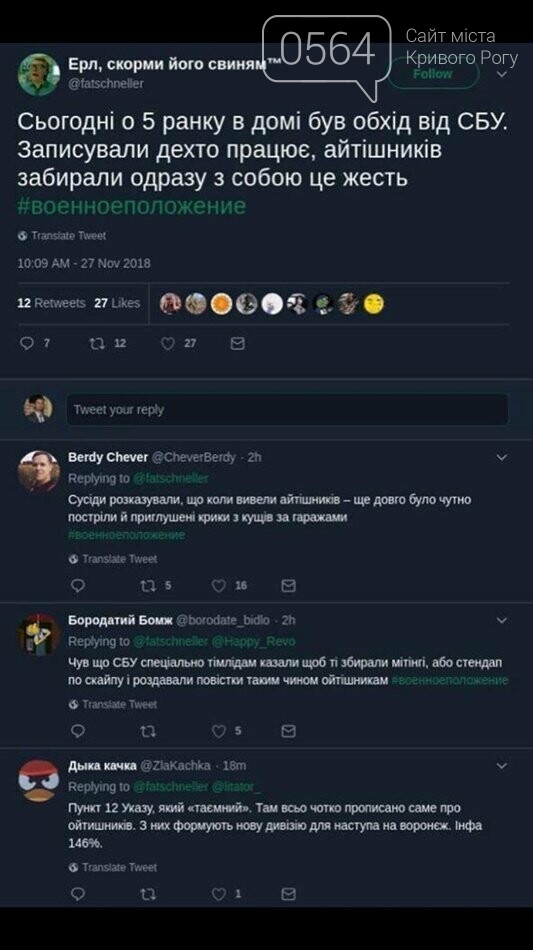533x950 pixels.
Task: Retweet Berdy Chever's reply
Action: (x=148, y=586)
